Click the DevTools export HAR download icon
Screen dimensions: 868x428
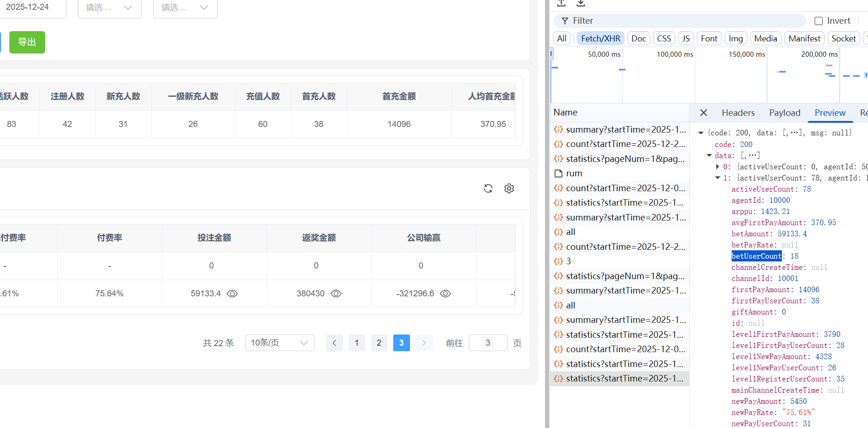[x=581, y=3]
